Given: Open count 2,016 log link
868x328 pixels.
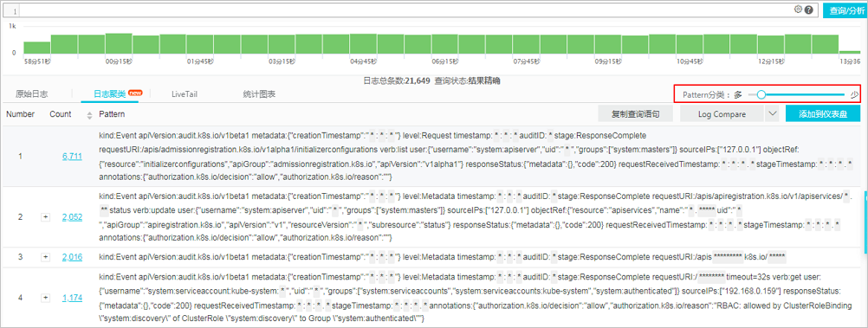Looking at the screenshot, I should point(72,257).
